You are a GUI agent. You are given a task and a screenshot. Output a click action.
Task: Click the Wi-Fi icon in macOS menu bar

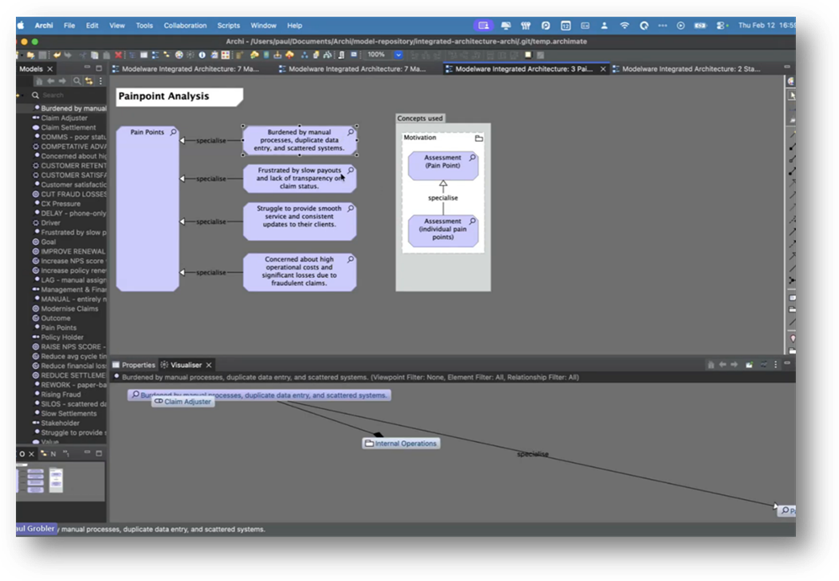624,25
